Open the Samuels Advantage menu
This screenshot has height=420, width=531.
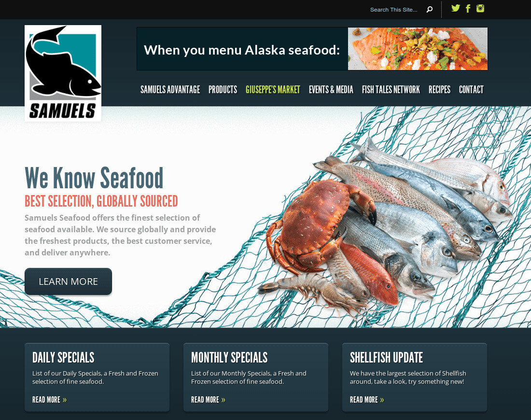(x=170, y=89)
